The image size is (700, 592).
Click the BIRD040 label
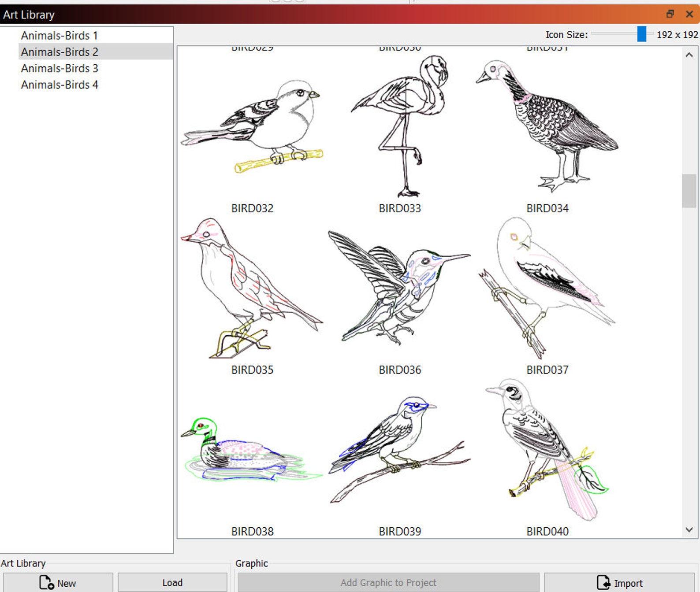[x=547, y=532]
